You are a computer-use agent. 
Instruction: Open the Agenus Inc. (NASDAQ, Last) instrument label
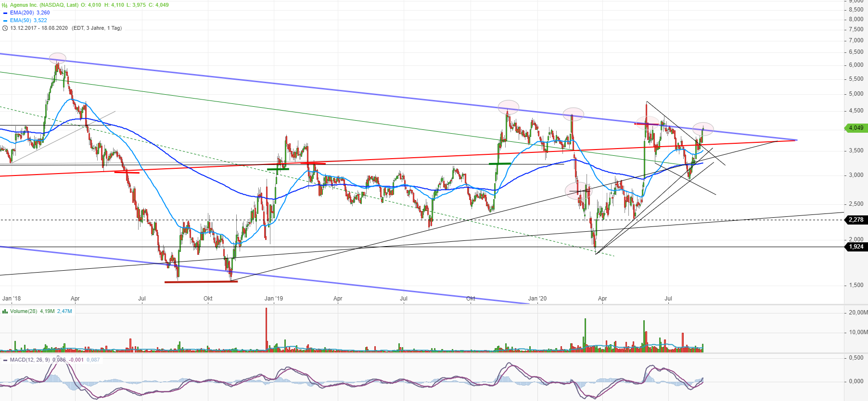coord(44,5)
